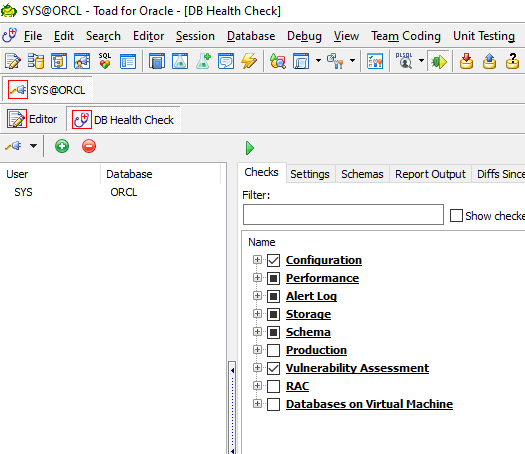Uncheck the Configuration checkbox
Image resolution: width=525 pixels, height=454 pixels.
[274, 260]
